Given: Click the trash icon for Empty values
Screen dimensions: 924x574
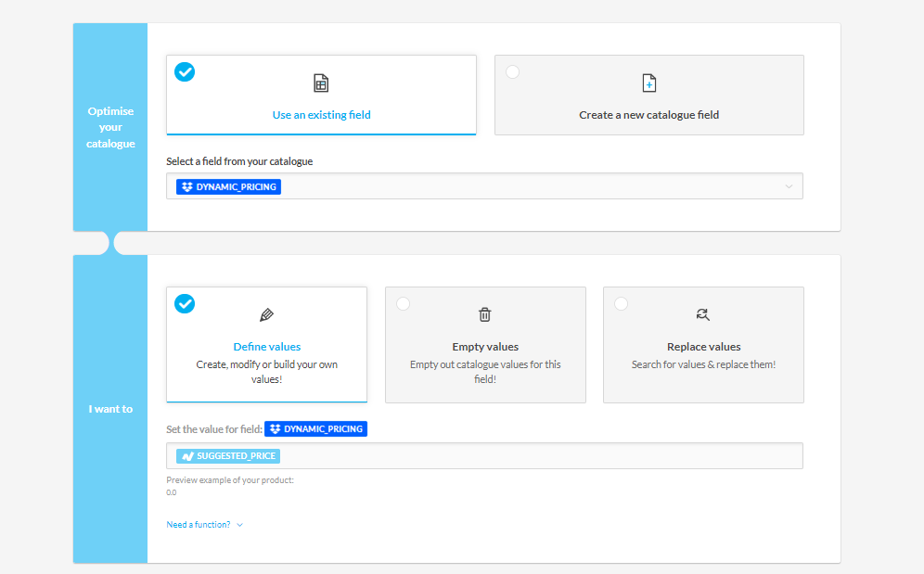Looking at the screenshot, I should click(485, 314).
